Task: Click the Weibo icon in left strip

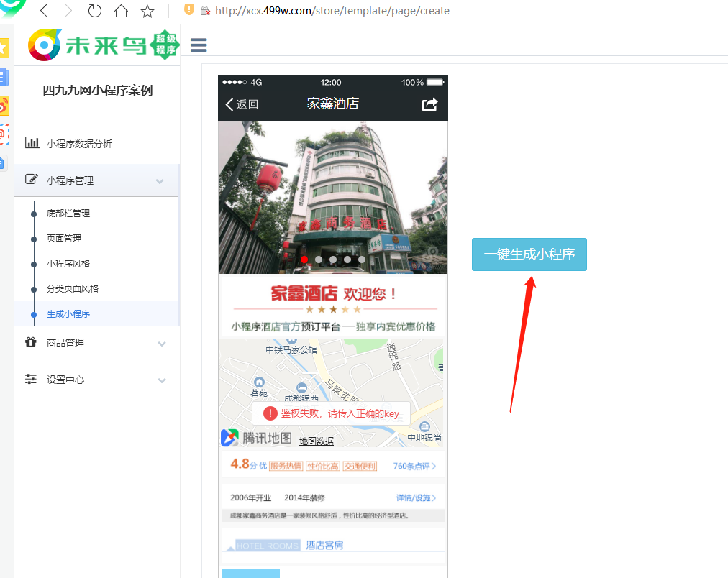Action: click(x=4, y=106)
